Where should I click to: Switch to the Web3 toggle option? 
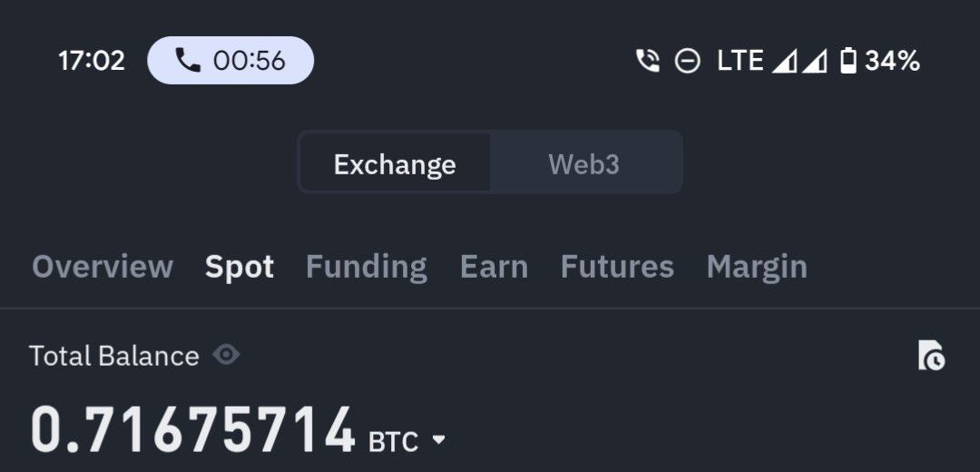[x=584, y=163]
